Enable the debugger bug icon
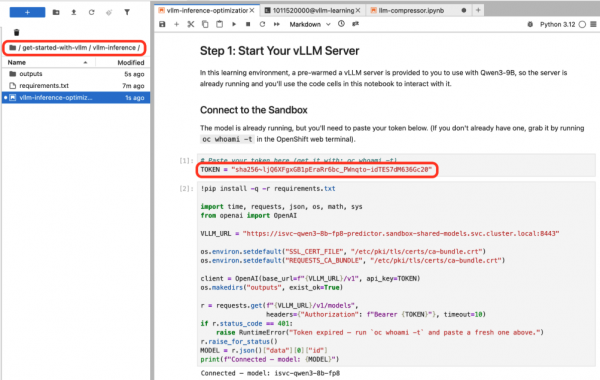Image resolution: width=600 pixels, height=380 pixels. [x=530, y=24]
